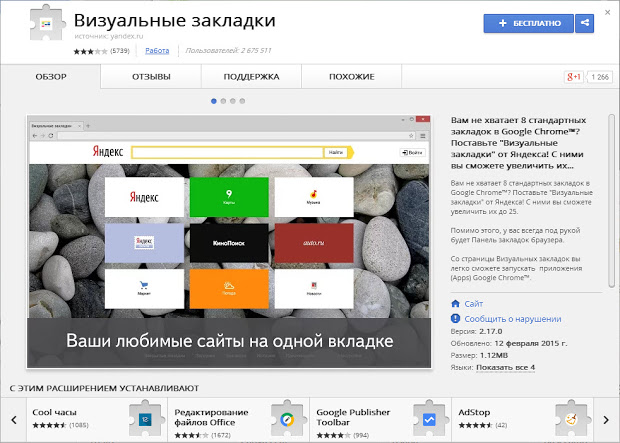Click the menu icon in preview browser
Screen dimensions: 620x443
[x=423, y=136]
